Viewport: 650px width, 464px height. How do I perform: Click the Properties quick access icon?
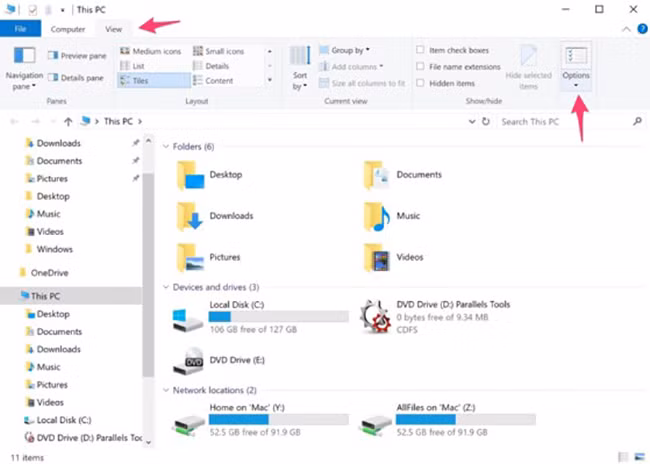click(x=32, y=10)
